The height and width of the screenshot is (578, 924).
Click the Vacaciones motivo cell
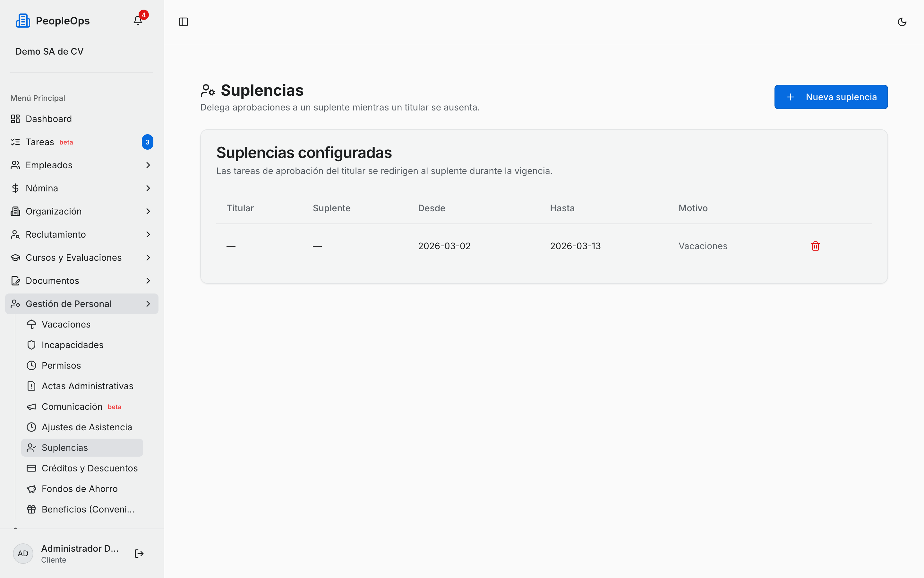[703, 246]
